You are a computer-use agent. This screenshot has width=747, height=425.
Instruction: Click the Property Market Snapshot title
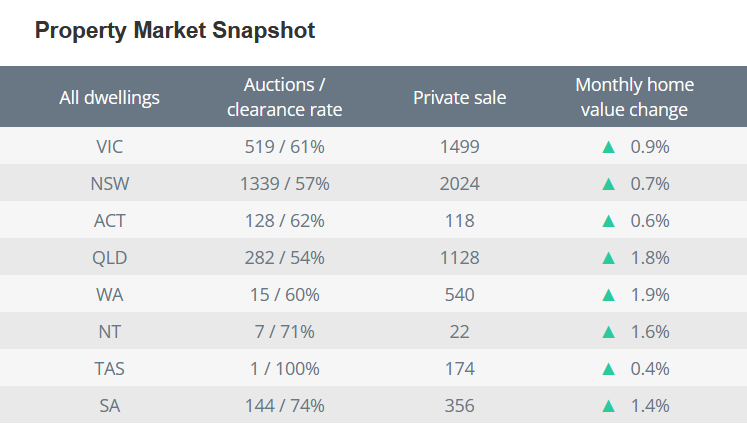[175, 31]
